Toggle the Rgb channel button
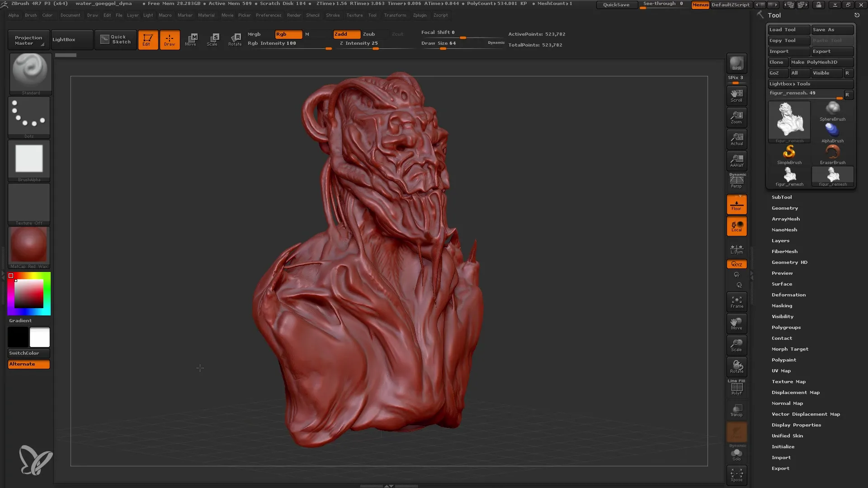 (x=286, y=34)
